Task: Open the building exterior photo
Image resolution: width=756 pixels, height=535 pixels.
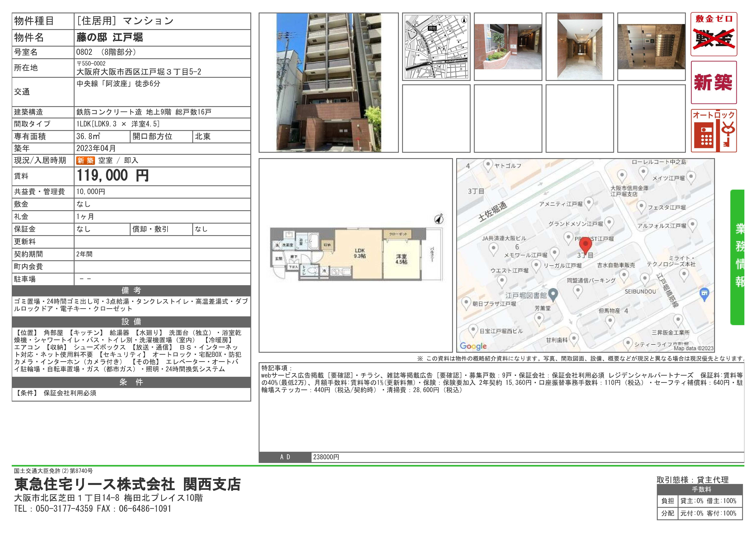Action: click(x=329, y=82)
